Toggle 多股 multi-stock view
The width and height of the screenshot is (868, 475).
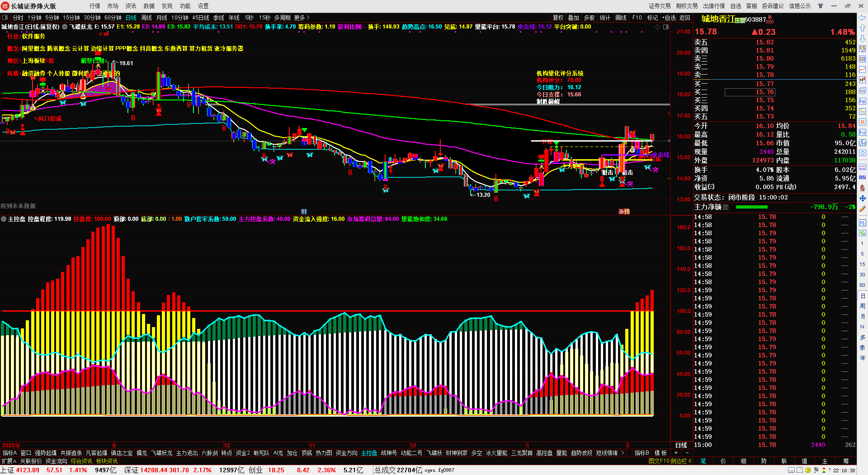pos(589,18)
